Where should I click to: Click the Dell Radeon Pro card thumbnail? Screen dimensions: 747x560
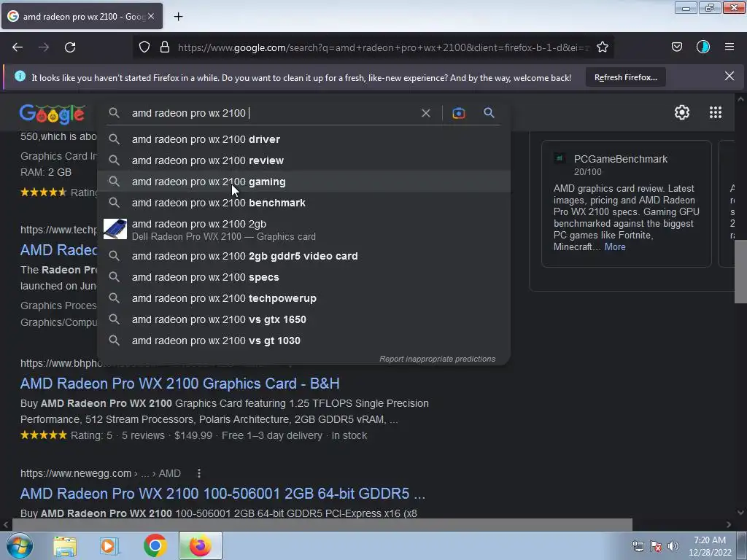115,229
